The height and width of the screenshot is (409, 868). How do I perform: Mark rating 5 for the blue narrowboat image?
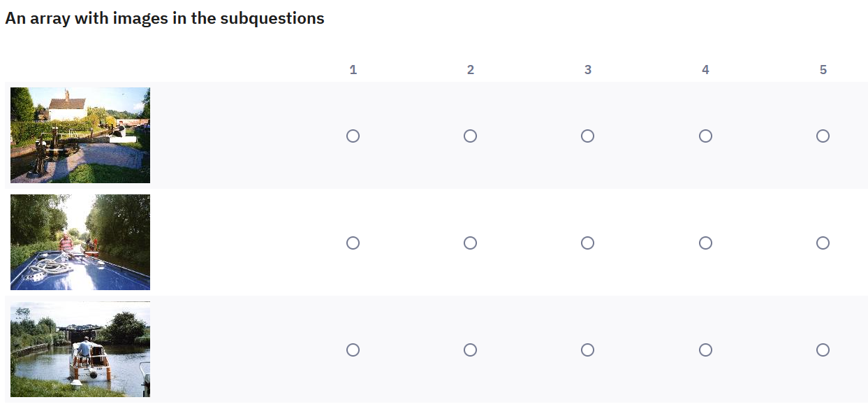coord(823,243)
